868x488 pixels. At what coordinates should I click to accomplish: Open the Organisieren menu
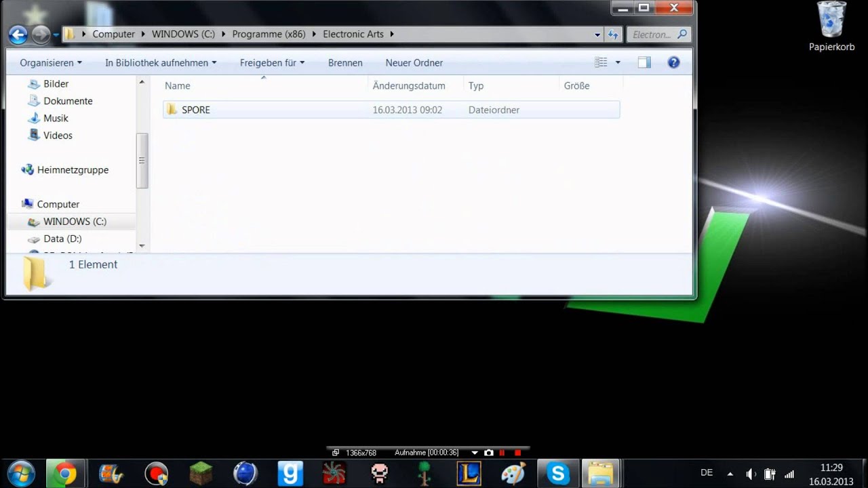tap(51, 62)
